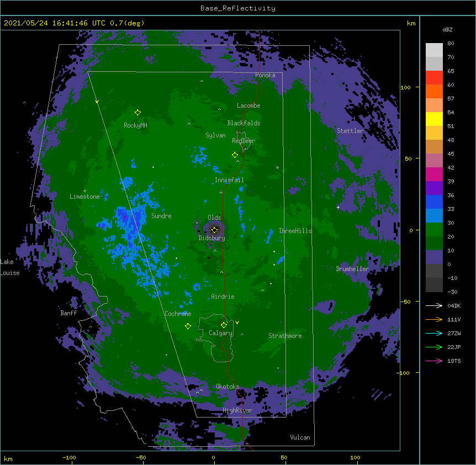476x465 pixels.
Task: Click the -100 tick on vertical axis
Action: tap(404, 373)
